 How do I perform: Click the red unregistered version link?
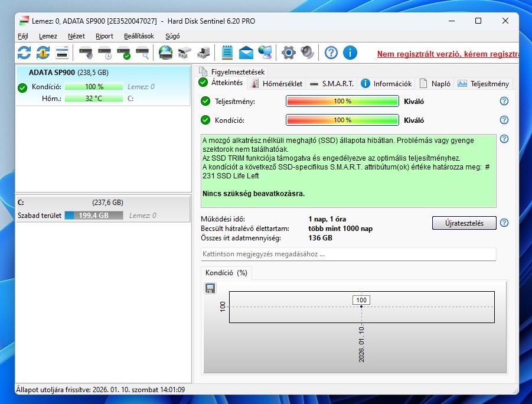(448, 54)
